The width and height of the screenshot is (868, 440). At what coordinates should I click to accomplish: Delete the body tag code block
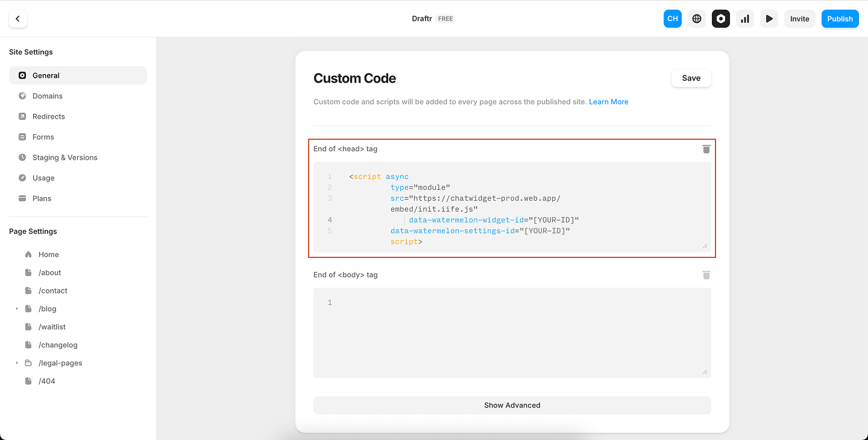[x=706, y=275]
